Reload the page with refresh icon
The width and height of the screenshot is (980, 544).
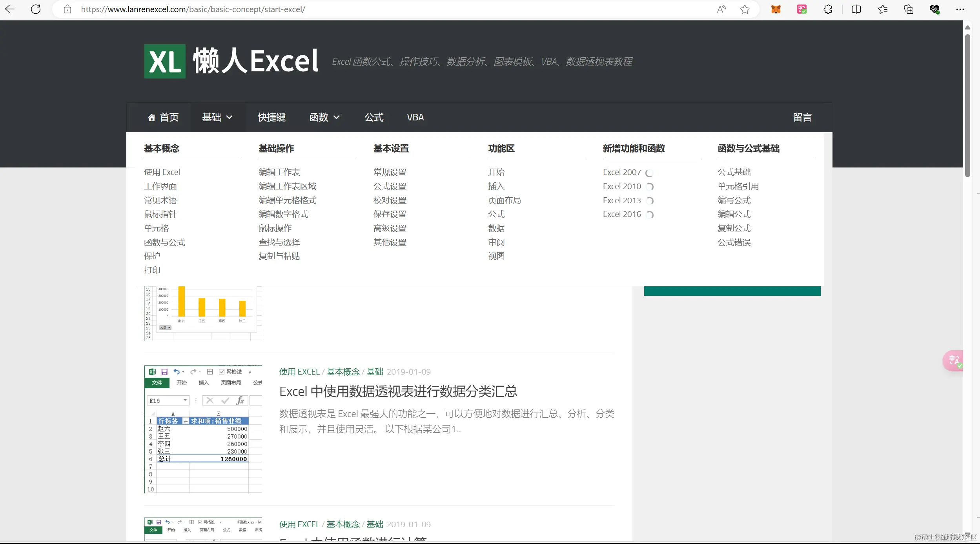36,9
